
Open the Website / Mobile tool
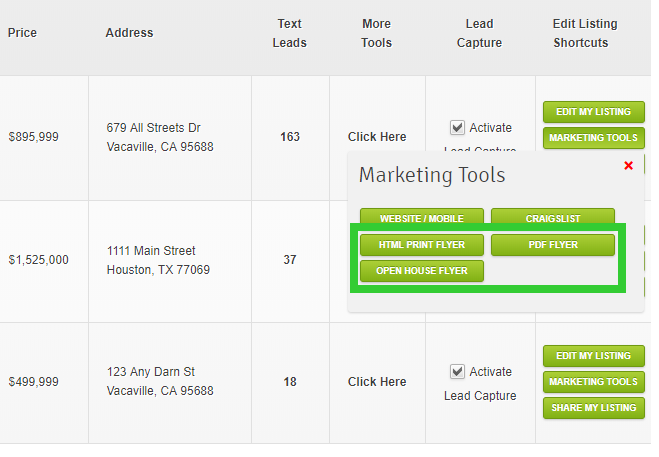422,216
